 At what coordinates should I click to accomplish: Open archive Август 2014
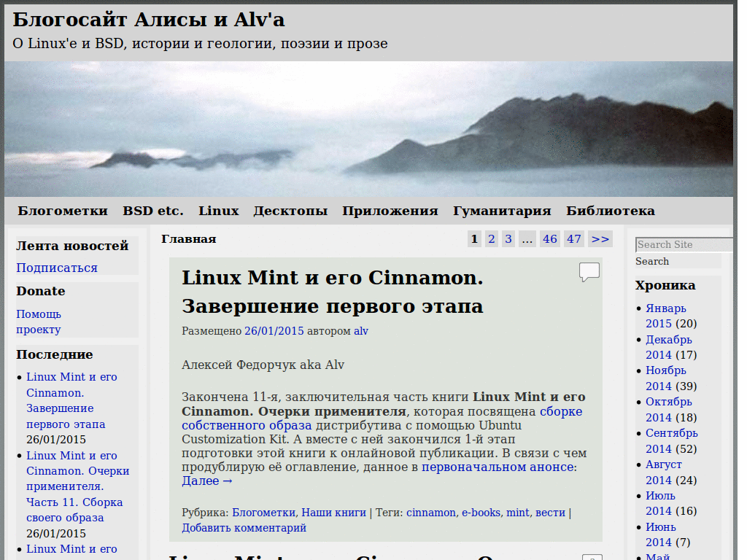664,472
